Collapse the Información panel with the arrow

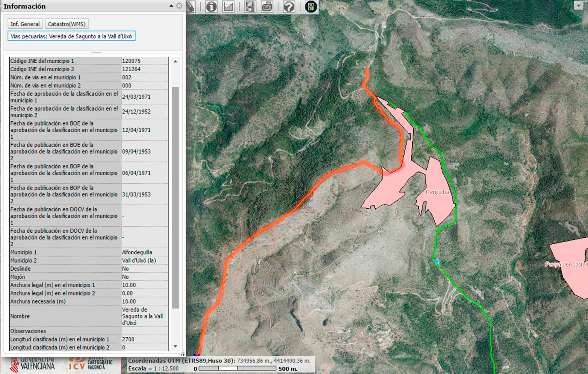[x=171, y=6]
